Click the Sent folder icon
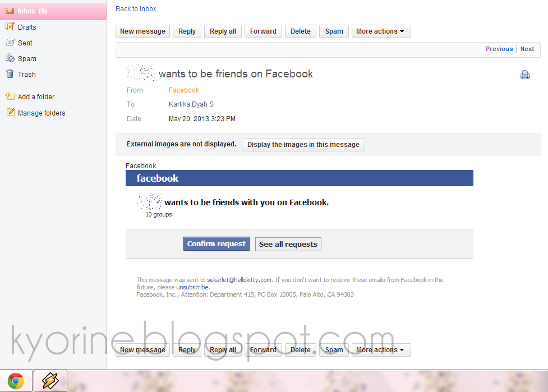Screen dimensions: 548x392 [x=10, y=42]
